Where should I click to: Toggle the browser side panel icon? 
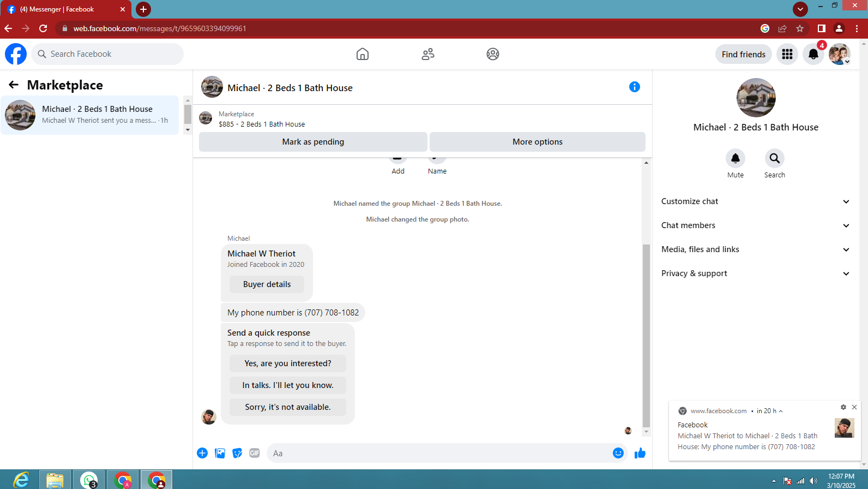point(822,28)
